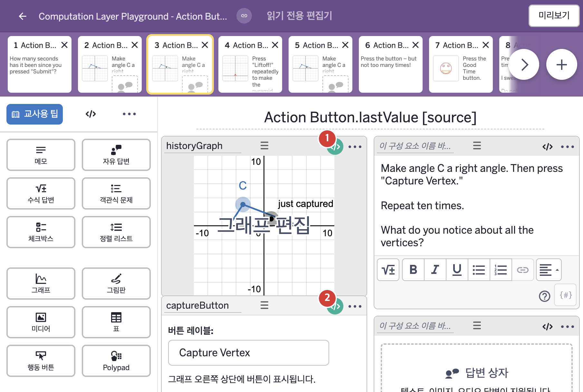The width and height of the screenshot is (583, 392).
Task: Switch to slide 6 thumbnail
Action: point(391,64)
